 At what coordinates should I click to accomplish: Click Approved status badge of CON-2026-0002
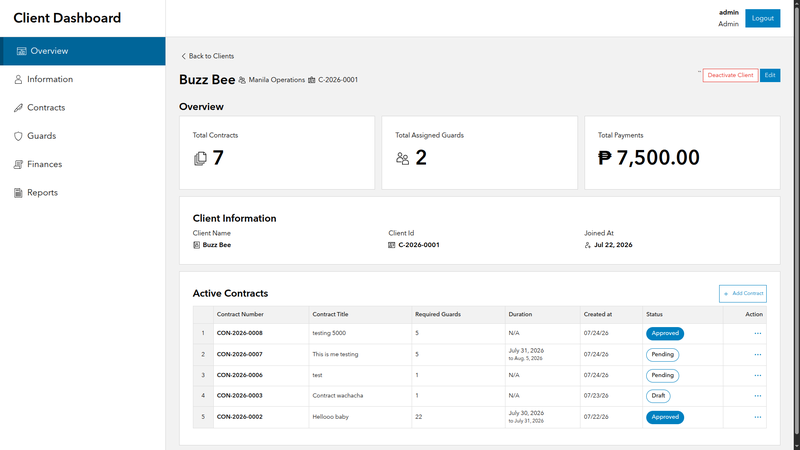[665, 417]
